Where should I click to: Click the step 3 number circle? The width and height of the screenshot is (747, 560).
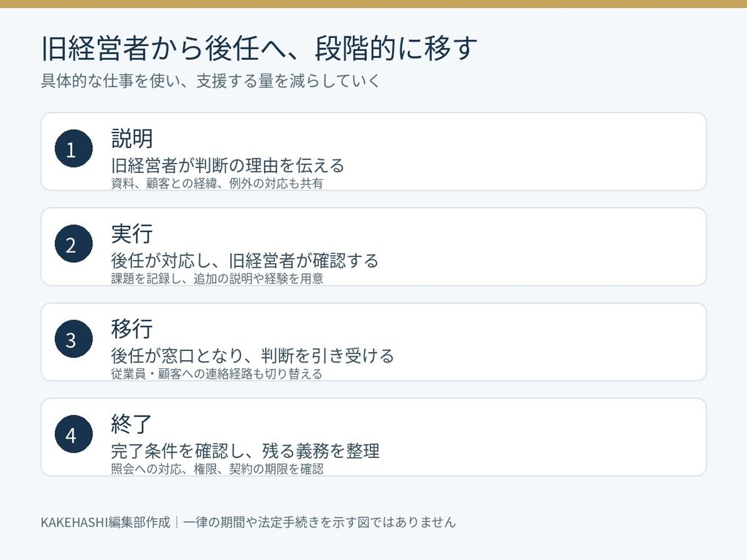coord(74,339)
